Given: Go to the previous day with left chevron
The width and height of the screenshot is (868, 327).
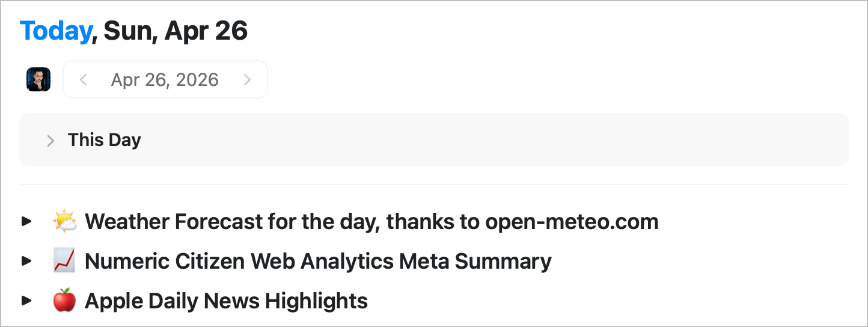Looking at the screenshot, I should point(84,80).
